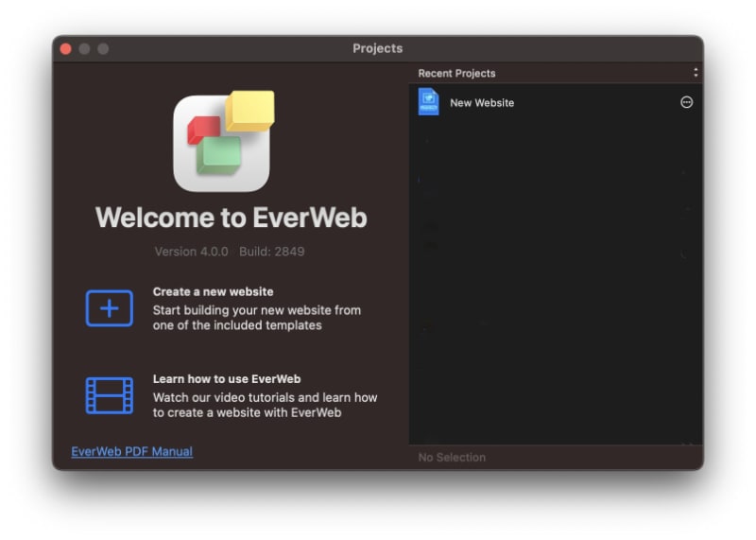This screenshot has height=540, width=756.
Task: Select the New Website project name
Action: click(482, 102)
